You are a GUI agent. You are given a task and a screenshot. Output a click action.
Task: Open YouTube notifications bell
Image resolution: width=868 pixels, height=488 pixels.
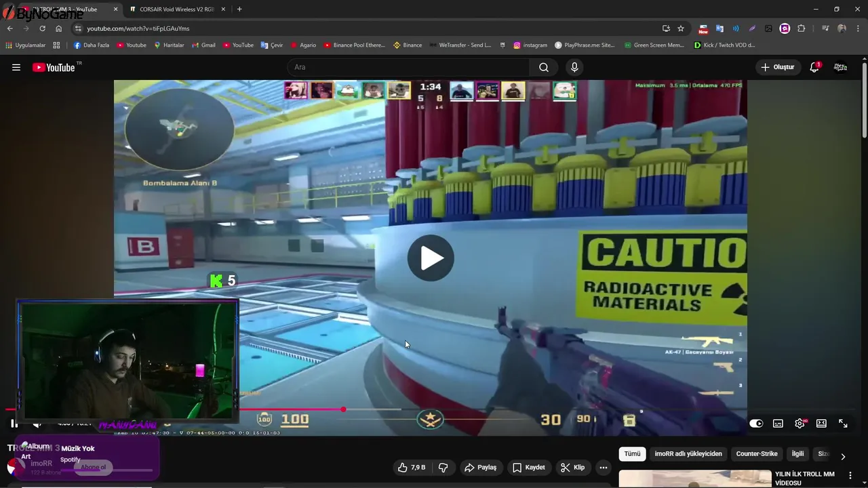click(x=814, y=67)
